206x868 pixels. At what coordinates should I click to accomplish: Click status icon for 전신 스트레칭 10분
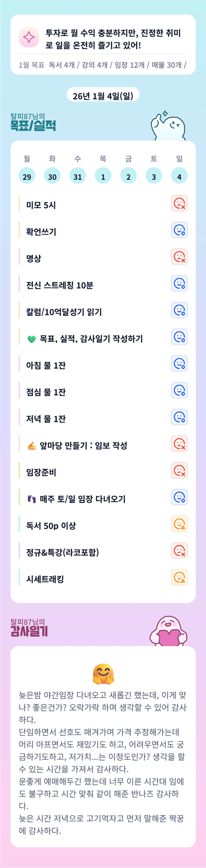(179, 284)
